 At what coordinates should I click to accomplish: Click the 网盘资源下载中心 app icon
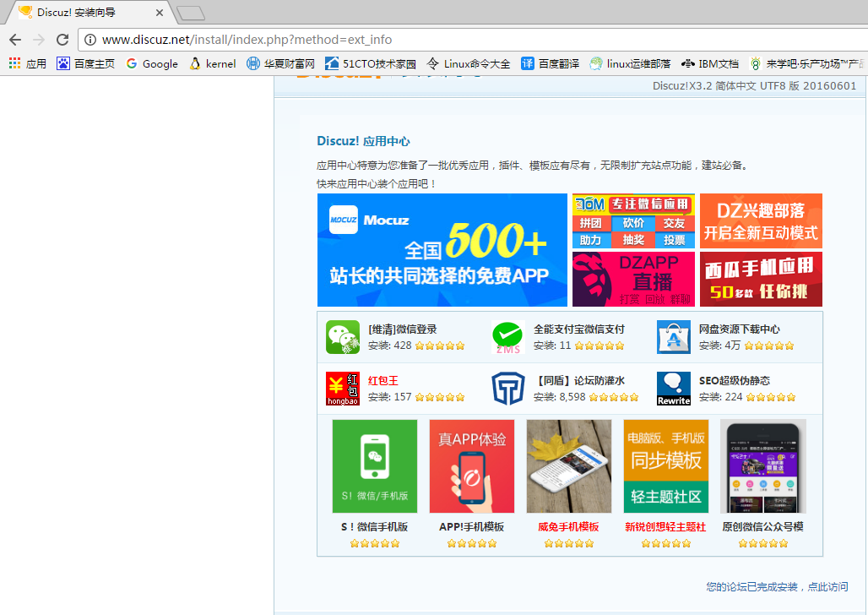pyautogui.click(x=674, y=337)
